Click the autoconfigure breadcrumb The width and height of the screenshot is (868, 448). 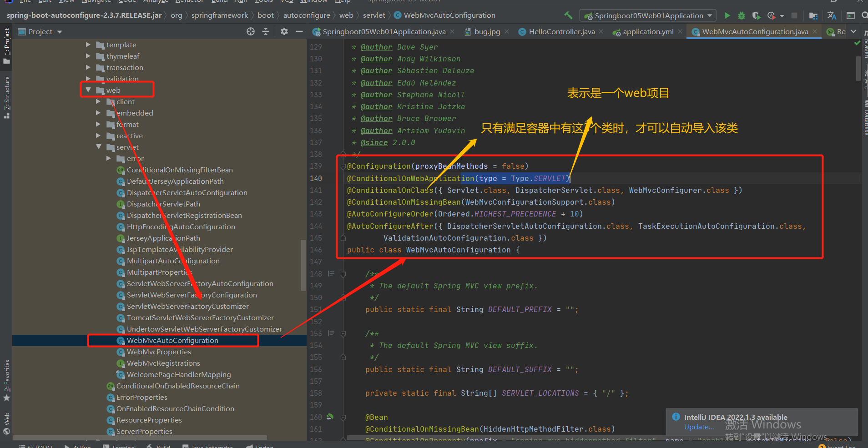(x=307, y=15)
